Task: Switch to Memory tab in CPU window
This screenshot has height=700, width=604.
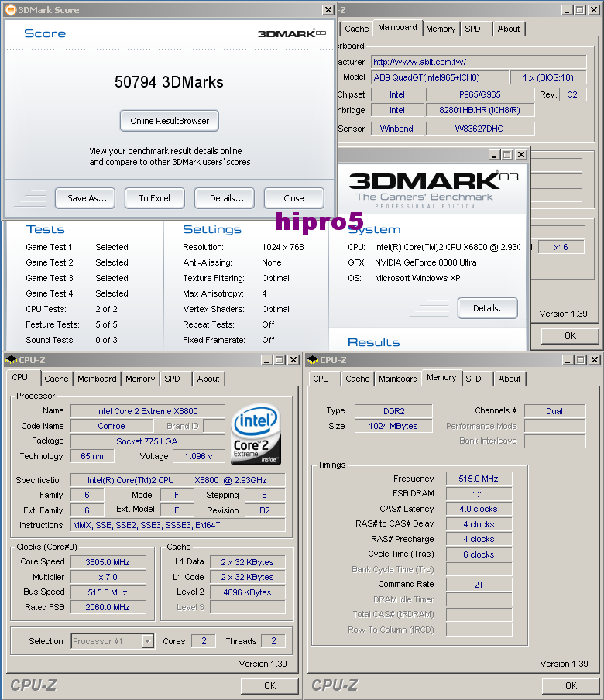Action: point(140,379)
